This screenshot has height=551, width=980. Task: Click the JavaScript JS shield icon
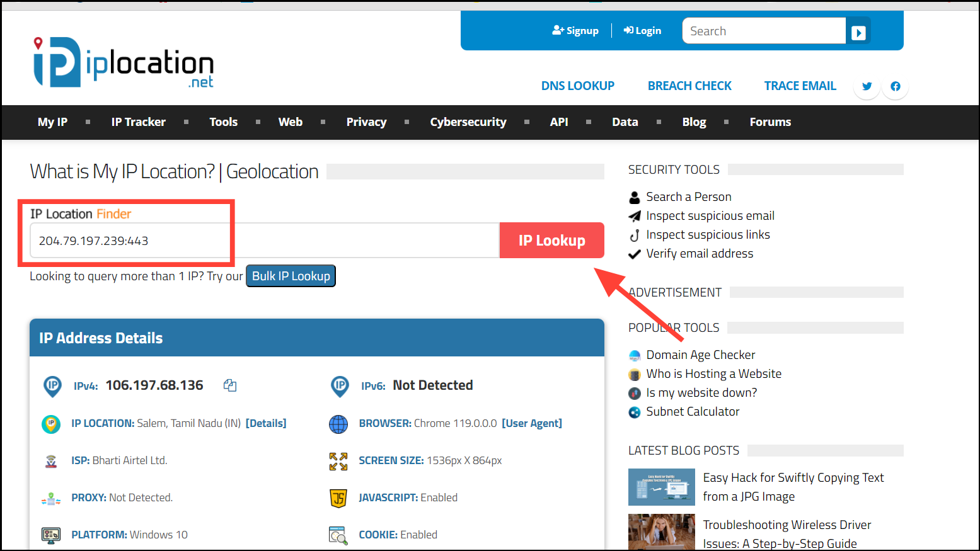[x=338, y=498]
